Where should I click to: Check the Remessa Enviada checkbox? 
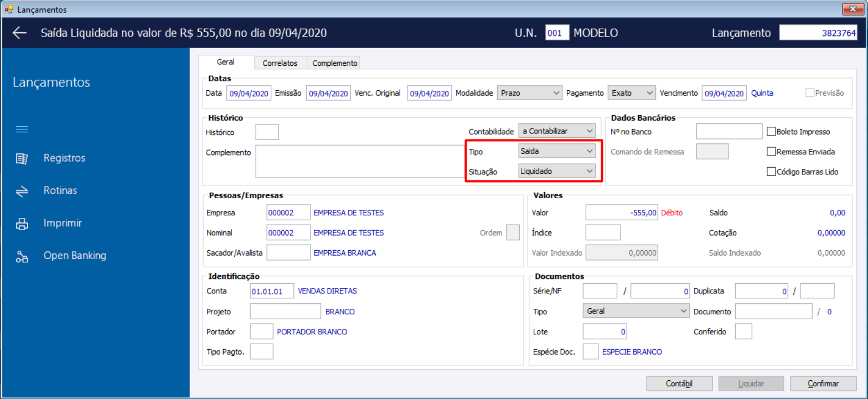pos(772,152)
